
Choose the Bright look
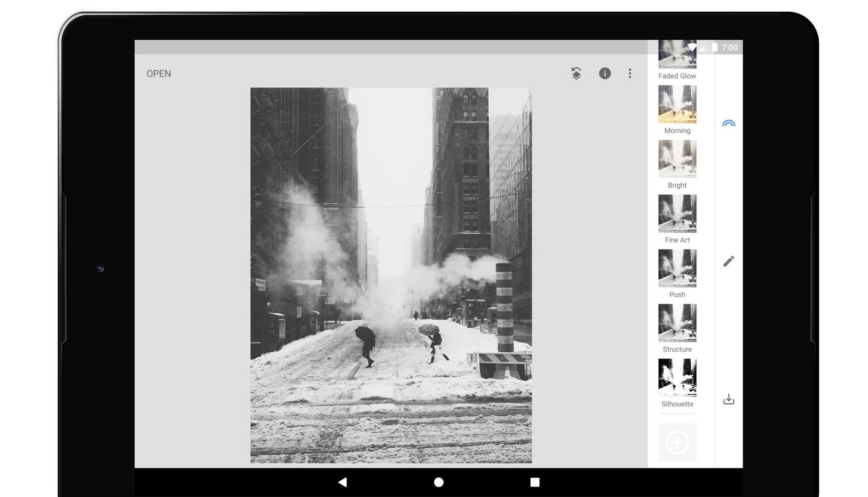[x=677, y=159]
